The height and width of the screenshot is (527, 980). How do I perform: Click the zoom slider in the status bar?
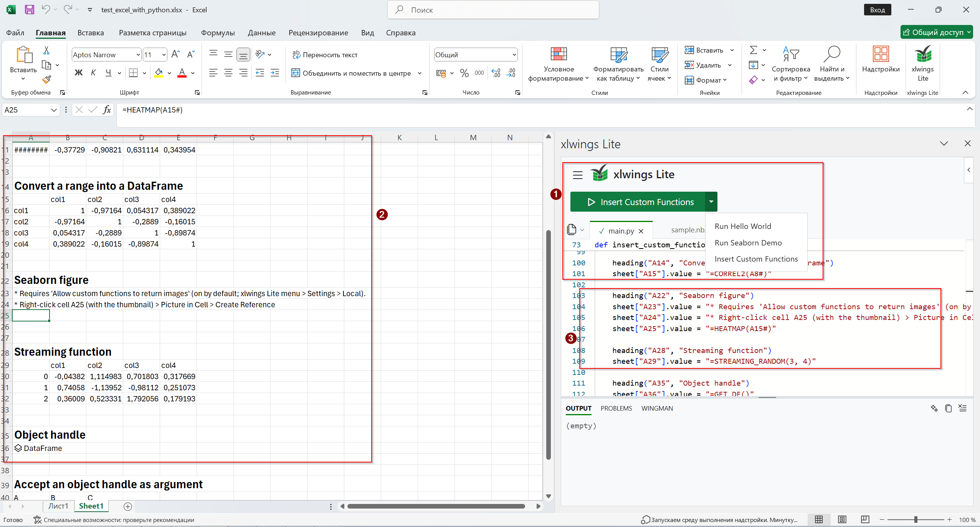click(x=916, y=519)
